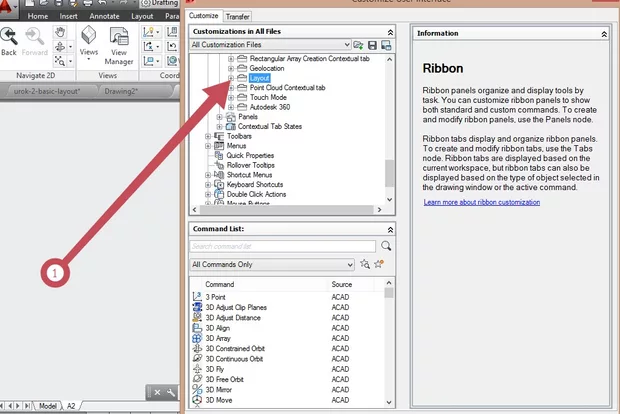Click the save customization file icon

point(372,46)
